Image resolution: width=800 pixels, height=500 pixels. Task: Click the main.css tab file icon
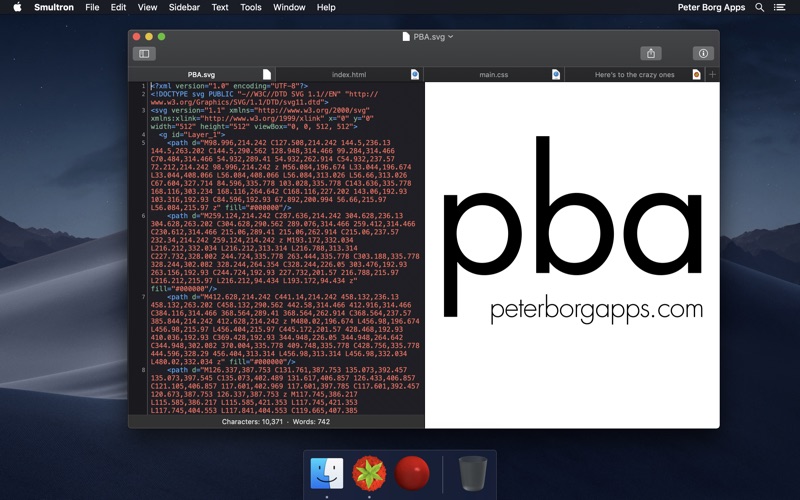point(556,74)
